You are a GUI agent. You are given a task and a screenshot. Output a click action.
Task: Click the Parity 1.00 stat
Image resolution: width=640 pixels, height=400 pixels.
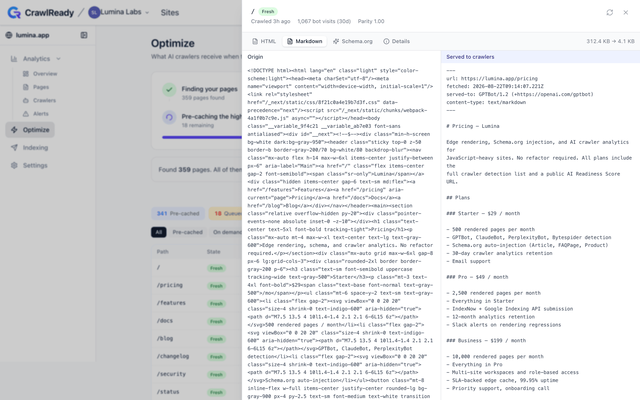371,21
